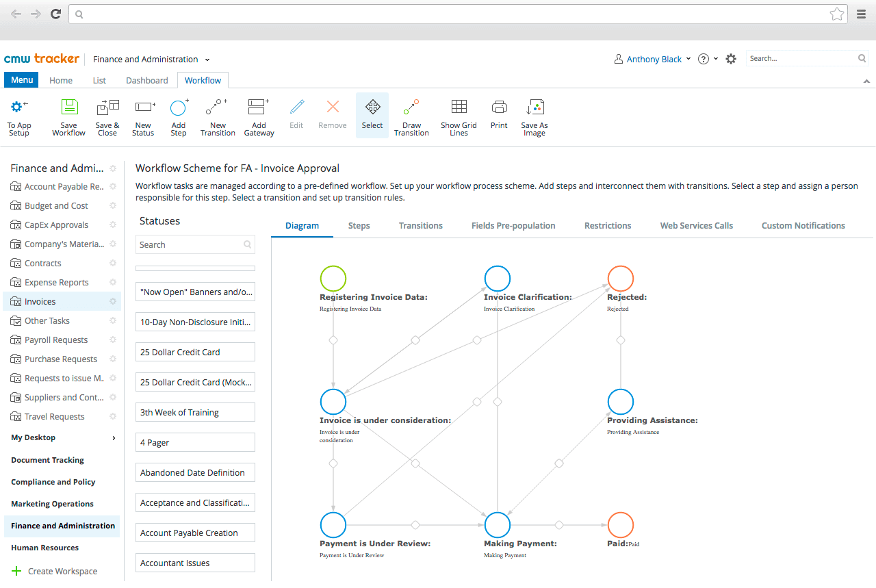Open the Finance and Administration workspace dropdown
Screen dimensions: 876x588
click(x=151, y=60)
